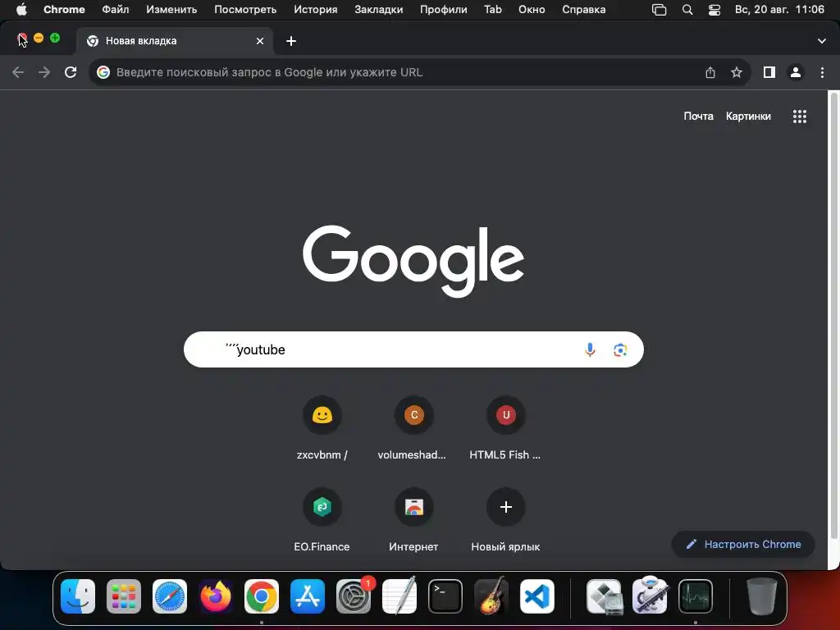Open Chrome three-dot menu
Viewport: 840px width, 630px height.
(822, 72)
